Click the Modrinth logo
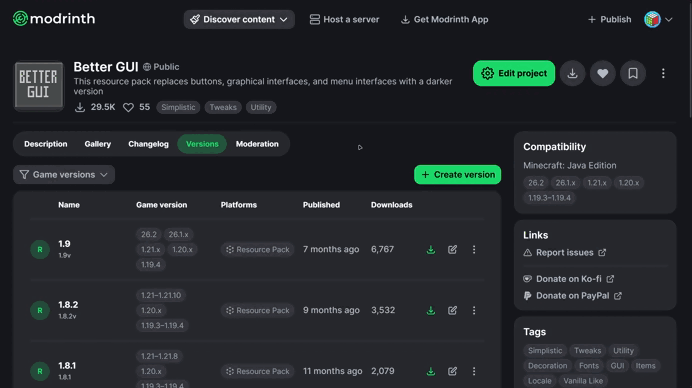 click(x=54, y=19)
